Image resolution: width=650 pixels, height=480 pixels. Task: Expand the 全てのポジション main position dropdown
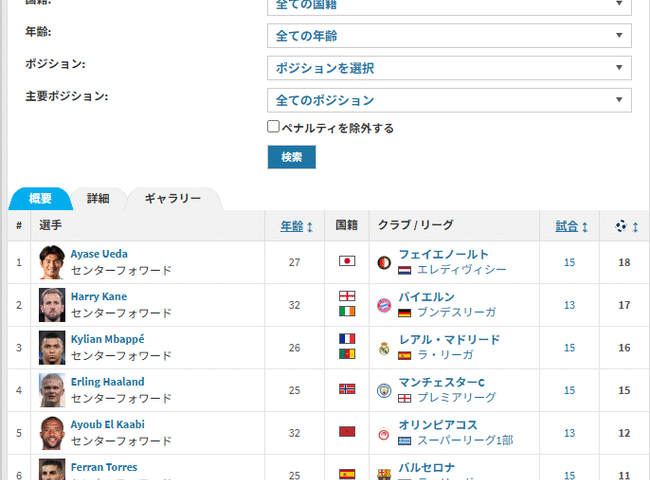click(x=449, y=100)
